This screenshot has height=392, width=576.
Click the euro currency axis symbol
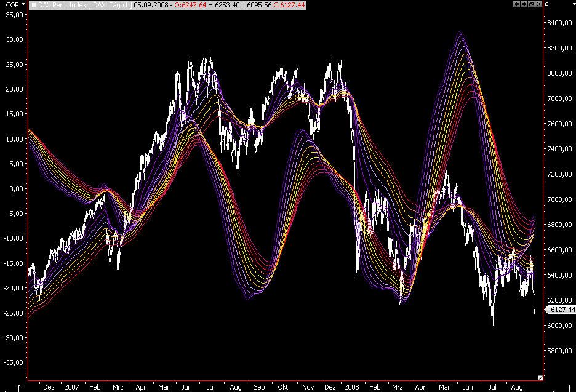click(x=546, y=5)
